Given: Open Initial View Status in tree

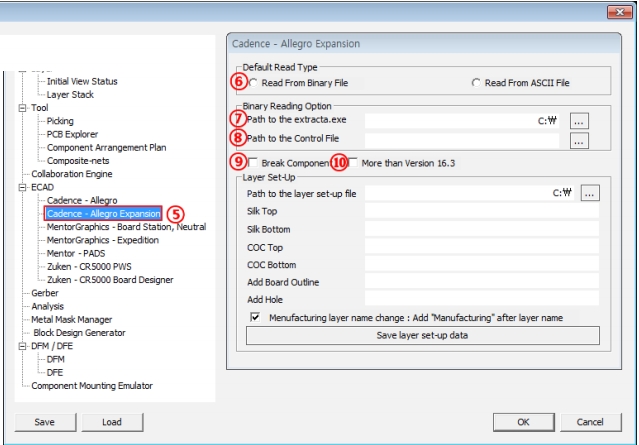Looking at the screenshot, I should (x=82, y=81).
